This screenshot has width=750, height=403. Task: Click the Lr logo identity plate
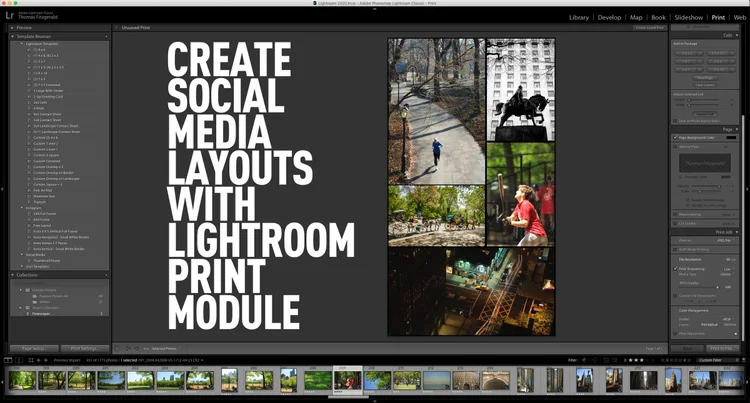point(10,16)
